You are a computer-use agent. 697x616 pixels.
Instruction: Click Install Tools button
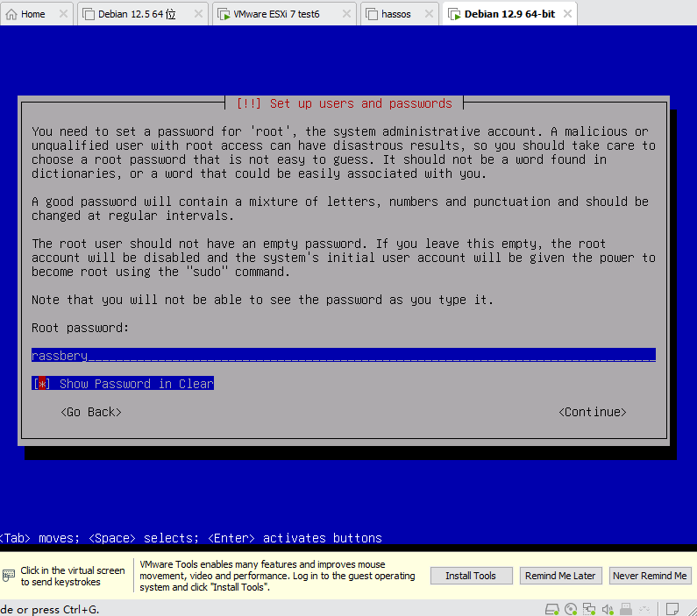(x=471, y=576)
